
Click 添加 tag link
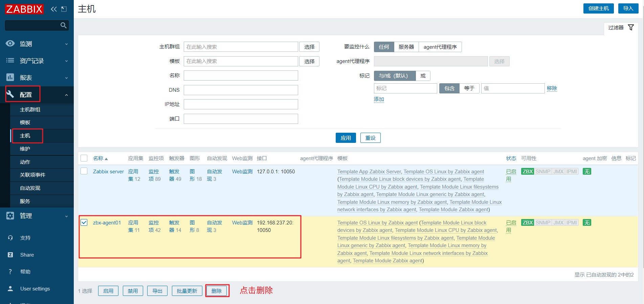pos(379,99)
